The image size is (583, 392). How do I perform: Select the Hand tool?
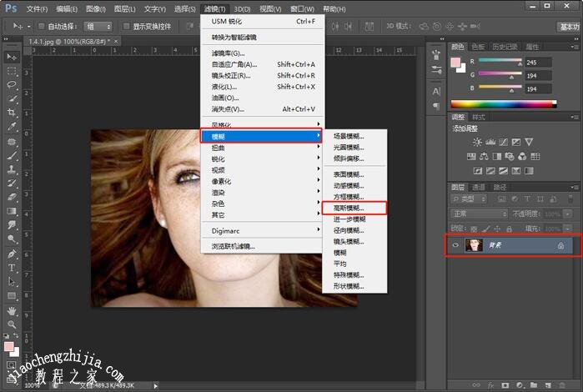13,309
